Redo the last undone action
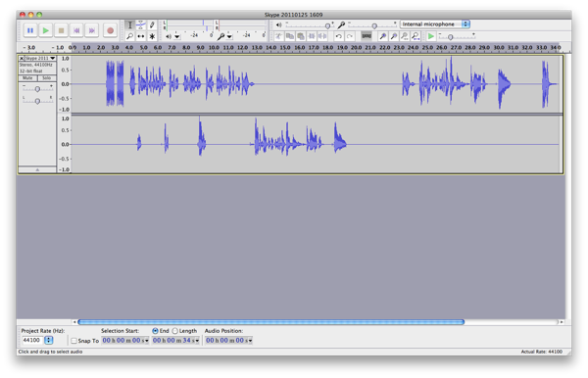 tap(350, 36)
